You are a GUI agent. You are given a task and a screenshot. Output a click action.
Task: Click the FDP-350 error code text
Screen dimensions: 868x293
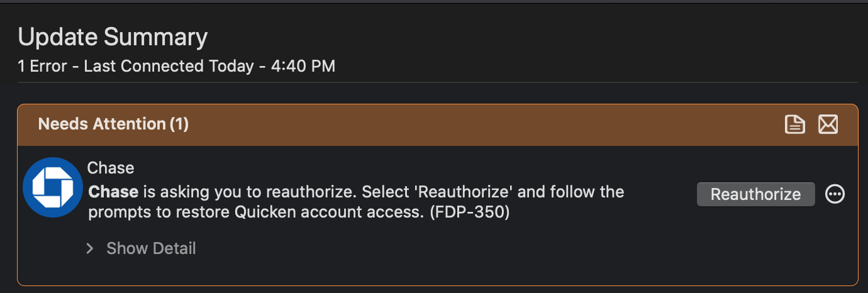coord(469,213)
